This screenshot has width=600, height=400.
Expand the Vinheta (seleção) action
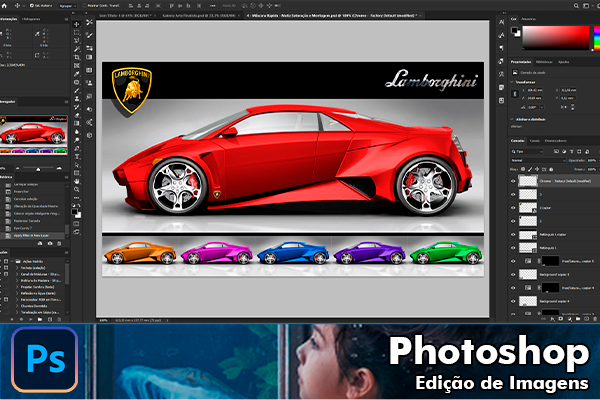(x=17, y=268)
